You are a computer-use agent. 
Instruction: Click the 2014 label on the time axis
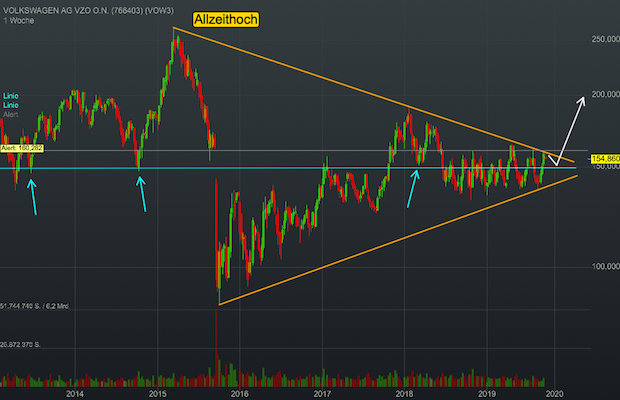(75, 394)
